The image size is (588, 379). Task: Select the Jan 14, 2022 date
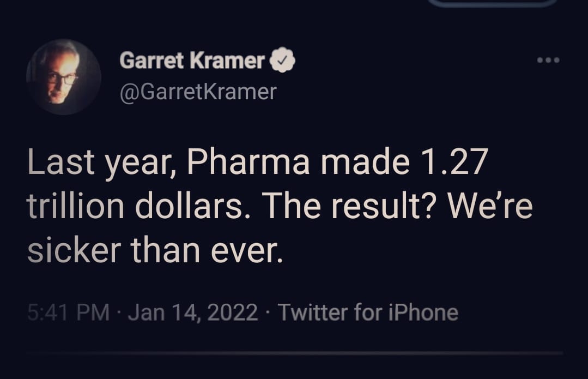point(193,312)
